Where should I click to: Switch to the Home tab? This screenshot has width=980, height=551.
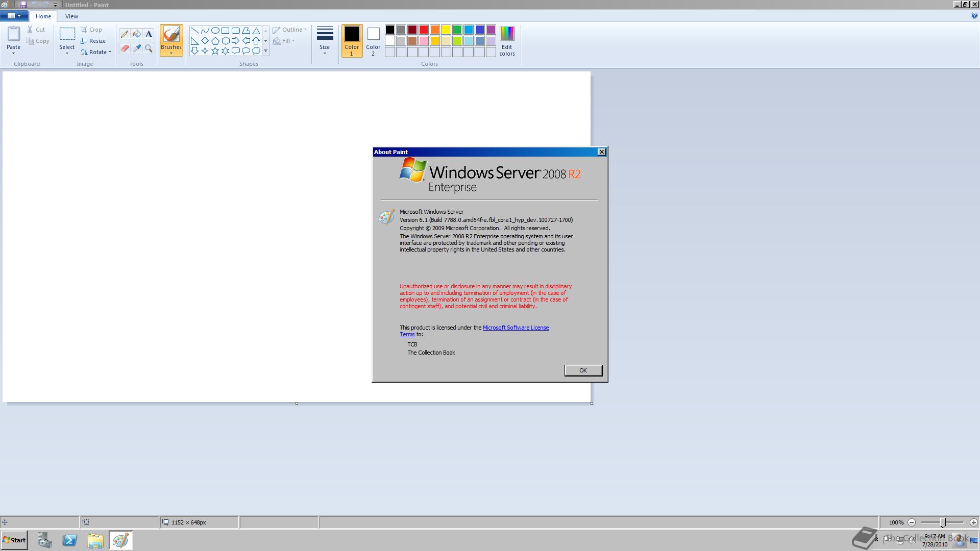[43, 16]
